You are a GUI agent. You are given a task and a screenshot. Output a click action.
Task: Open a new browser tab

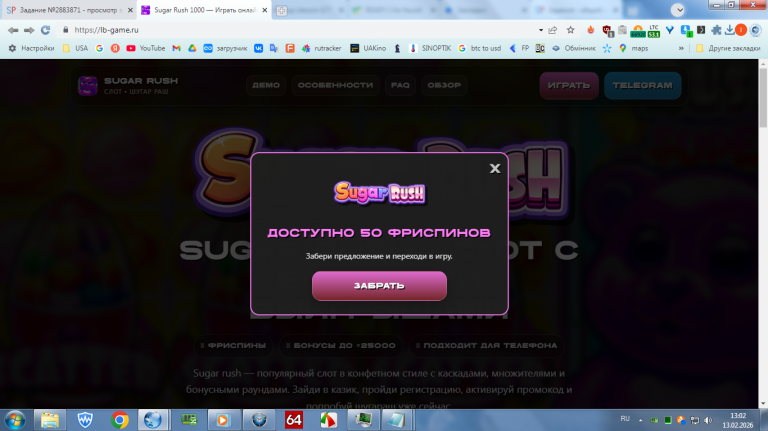click(x=282, y=10)
